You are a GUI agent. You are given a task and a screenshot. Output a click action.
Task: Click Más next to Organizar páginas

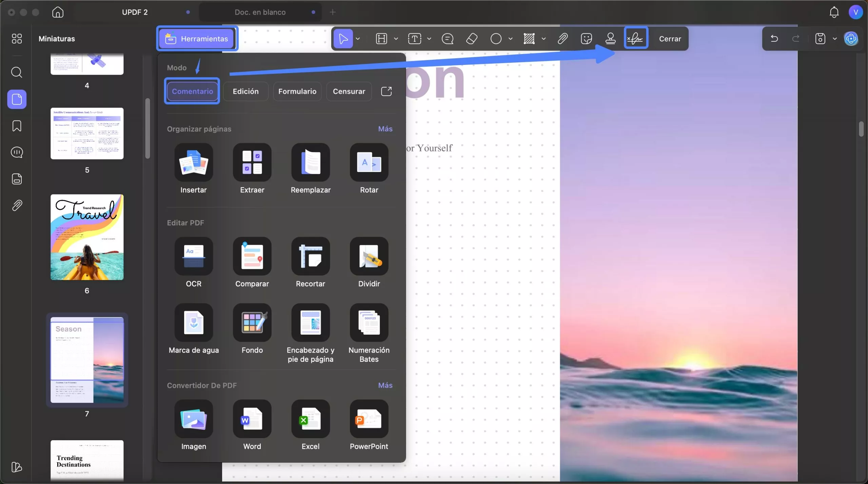coord(385,129)
